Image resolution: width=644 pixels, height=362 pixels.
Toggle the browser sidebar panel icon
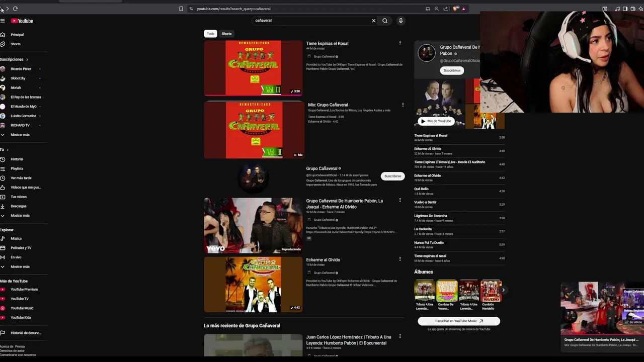625,9
